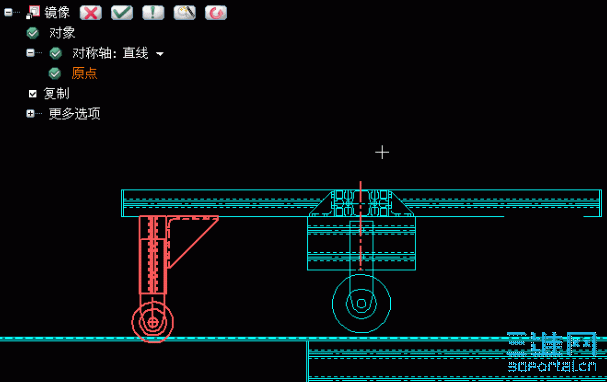Click the 镜像 title text
The image size is (607, 382).
(x=57, y=13)
